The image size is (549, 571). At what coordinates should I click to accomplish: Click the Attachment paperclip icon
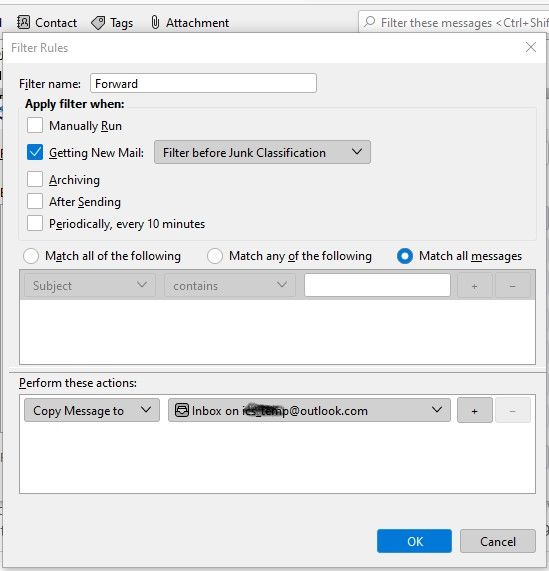[x=155, y=22]
